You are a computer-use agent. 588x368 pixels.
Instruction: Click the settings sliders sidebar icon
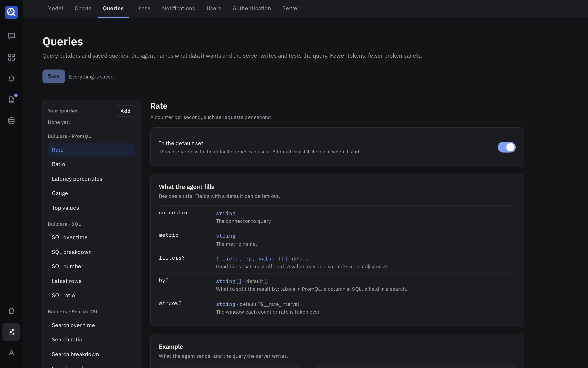click(x=11, y=332)
